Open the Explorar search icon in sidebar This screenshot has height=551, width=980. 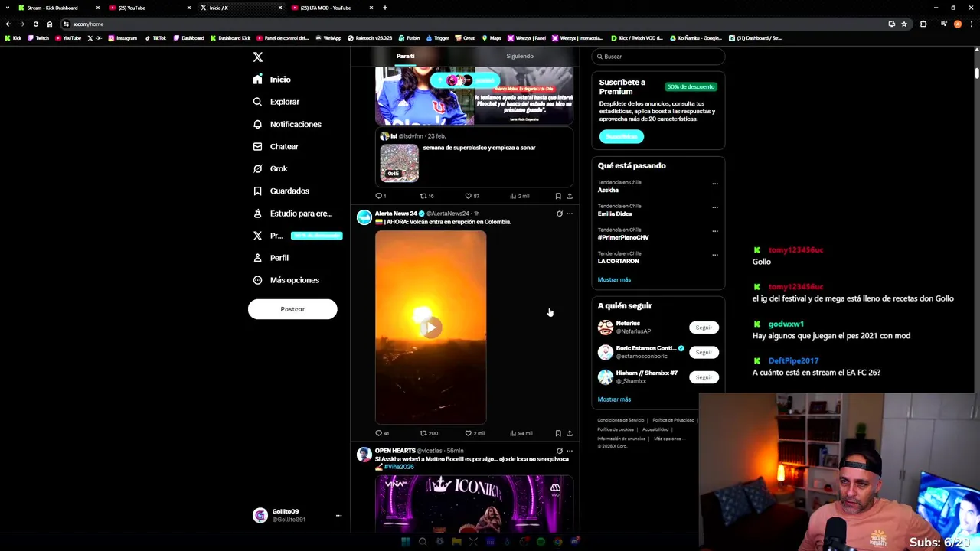[x=257, y=102]
